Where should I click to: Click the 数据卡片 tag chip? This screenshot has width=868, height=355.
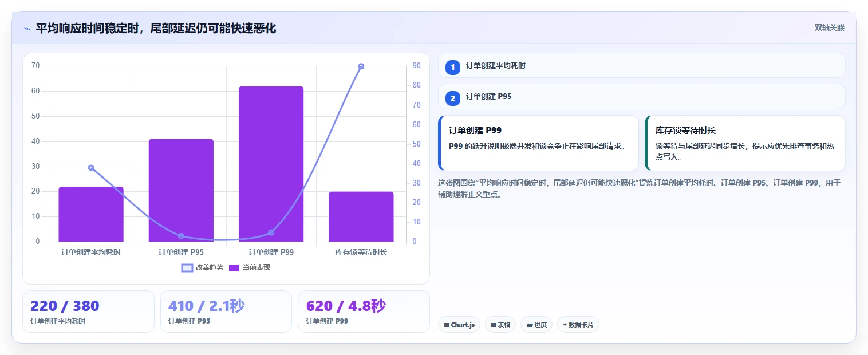(578, 325)
